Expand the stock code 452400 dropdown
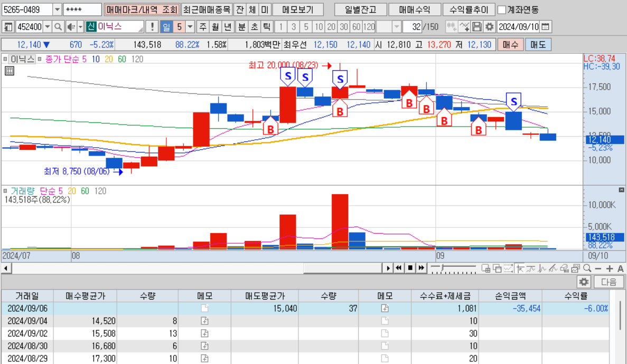627x364 pixels. tap(48, 27)
